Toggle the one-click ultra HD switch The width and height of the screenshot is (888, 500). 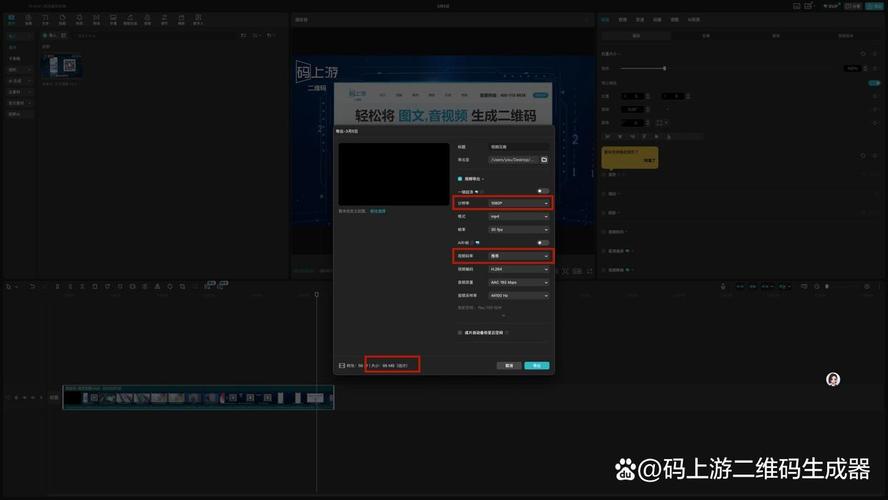pos(543,191)
